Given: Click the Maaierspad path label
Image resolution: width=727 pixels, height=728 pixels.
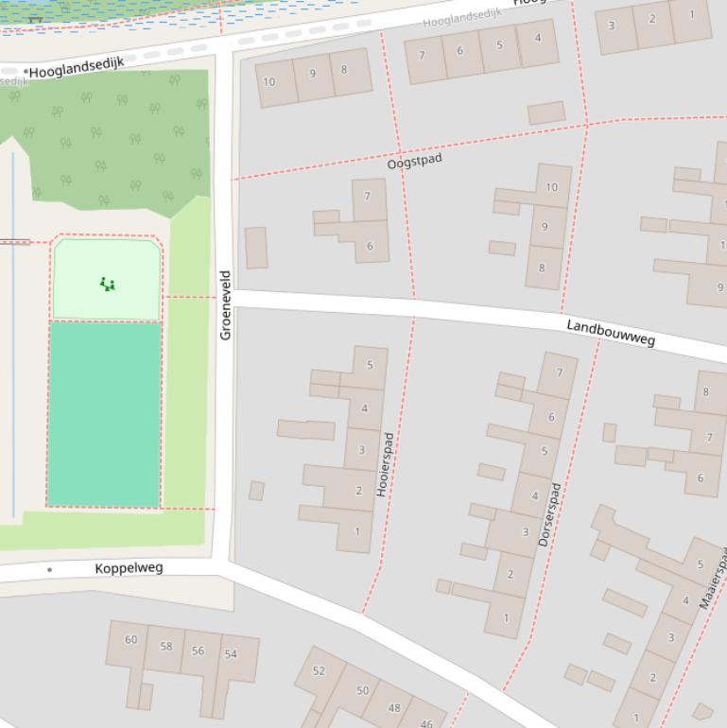Looking at the screenshot, I should (715, 579).
